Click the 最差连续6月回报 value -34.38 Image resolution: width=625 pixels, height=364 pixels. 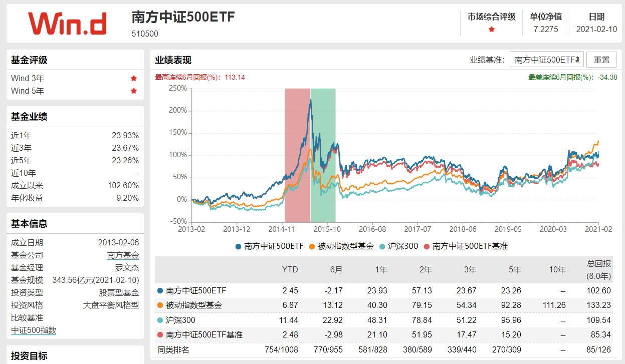point(607,77)
